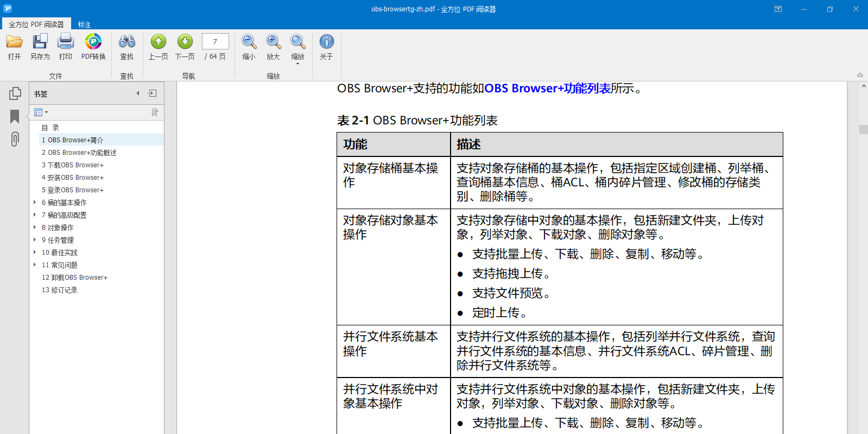Go to the previous page
Screen dimensions: 868x434
[158, 42]
